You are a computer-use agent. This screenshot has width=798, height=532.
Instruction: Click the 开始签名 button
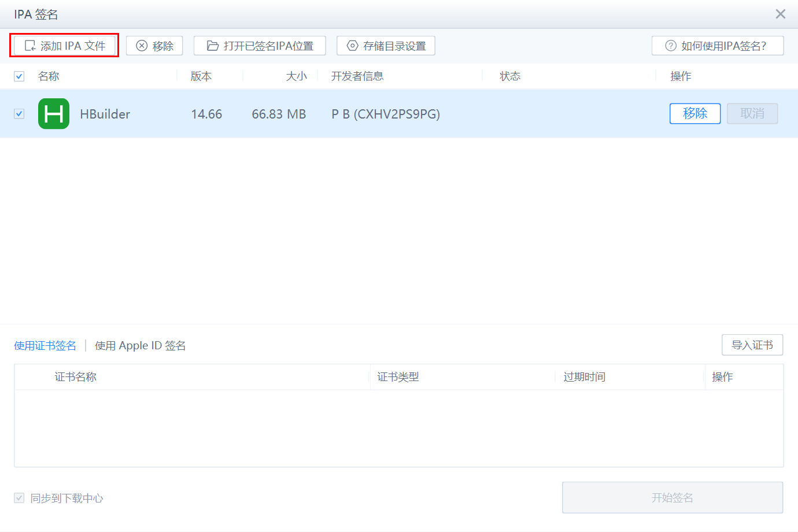(x=673, y=497)
